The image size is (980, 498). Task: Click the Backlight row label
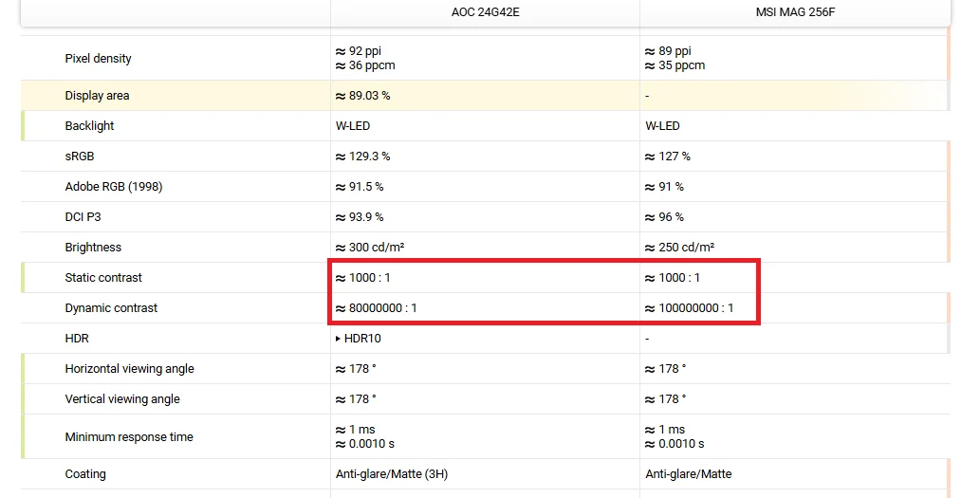tap(89, 126)
